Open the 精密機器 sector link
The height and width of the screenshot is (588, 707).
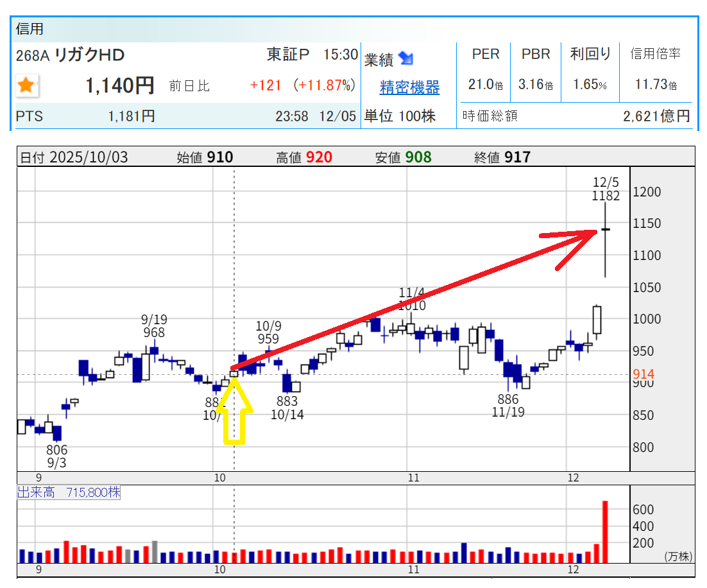(409, 87)
